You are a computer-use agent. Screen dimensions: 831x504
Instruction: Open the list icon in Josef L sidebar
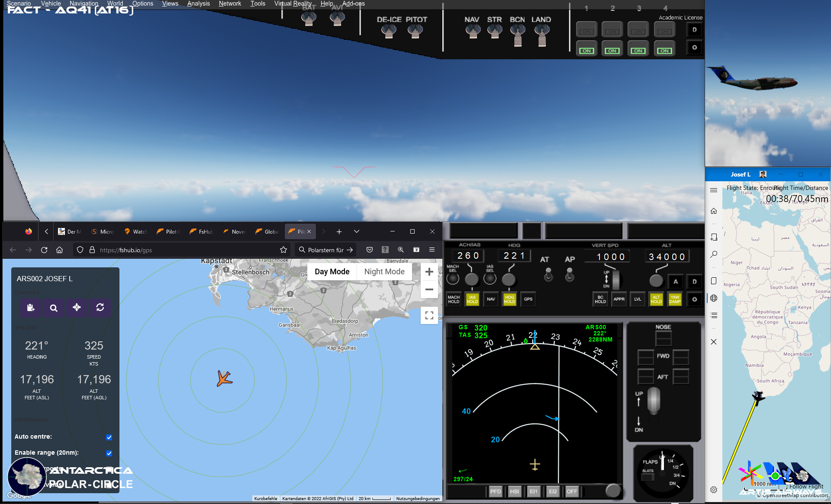(x=714, y=316)
